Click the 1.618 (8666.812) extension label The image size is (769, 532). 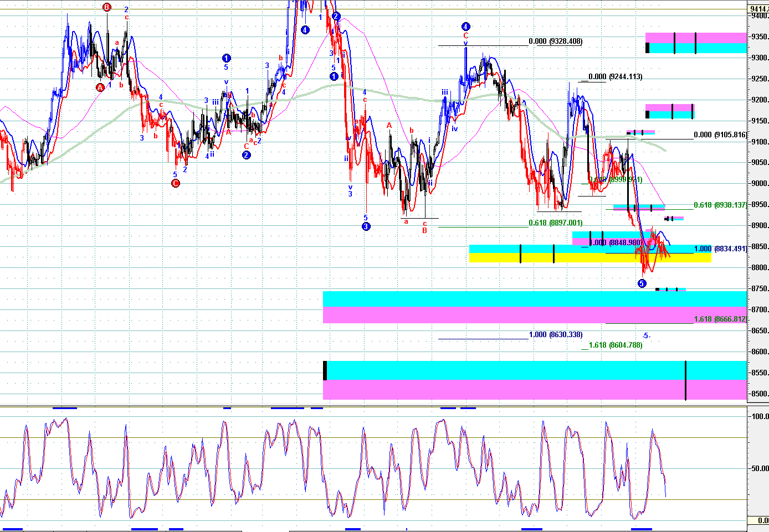tap(720, 319)
